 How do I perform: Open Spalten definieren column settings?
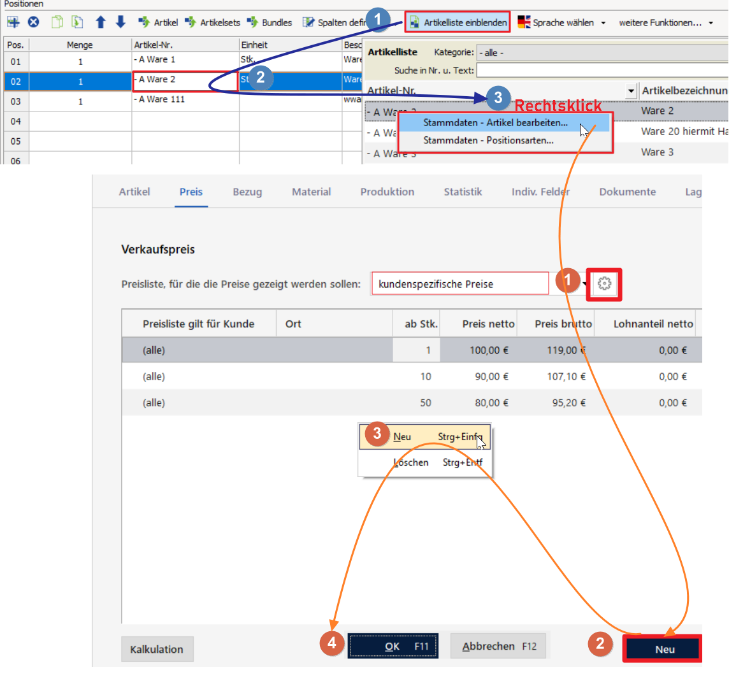[x=334, y=22]
